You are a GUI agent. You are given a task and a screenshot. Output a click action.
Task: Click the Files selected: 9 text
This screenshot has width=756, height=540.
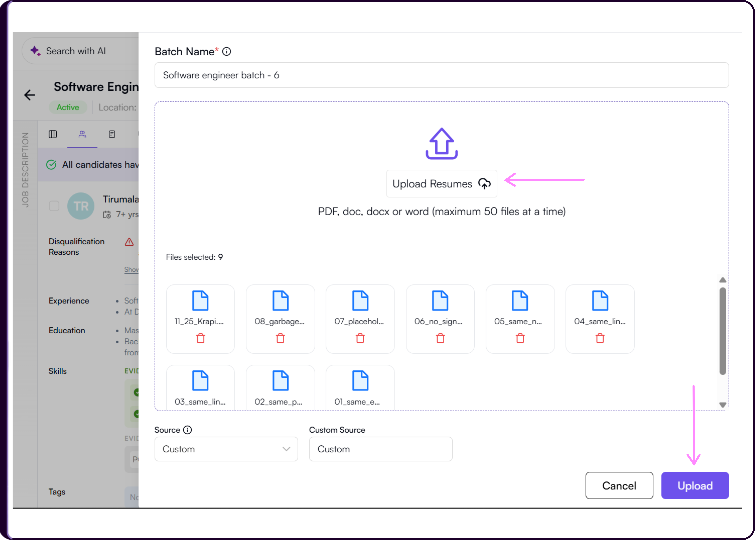[195, 257]
